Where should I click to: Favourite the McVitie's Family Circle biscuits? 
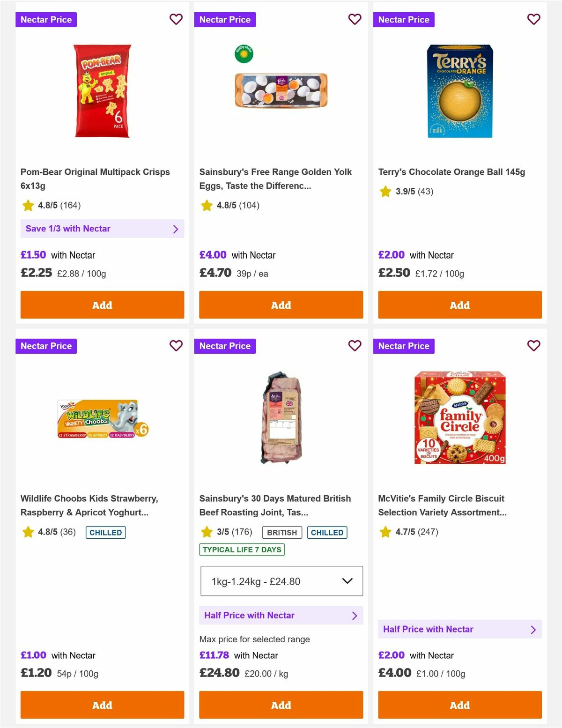[533, 346]
